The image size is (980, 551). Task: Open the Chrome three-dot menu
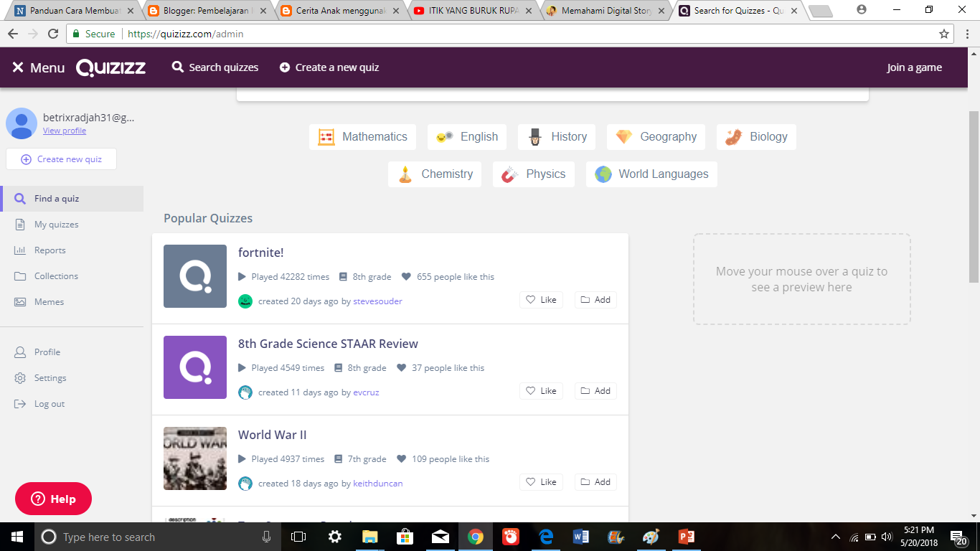point(966,34)
